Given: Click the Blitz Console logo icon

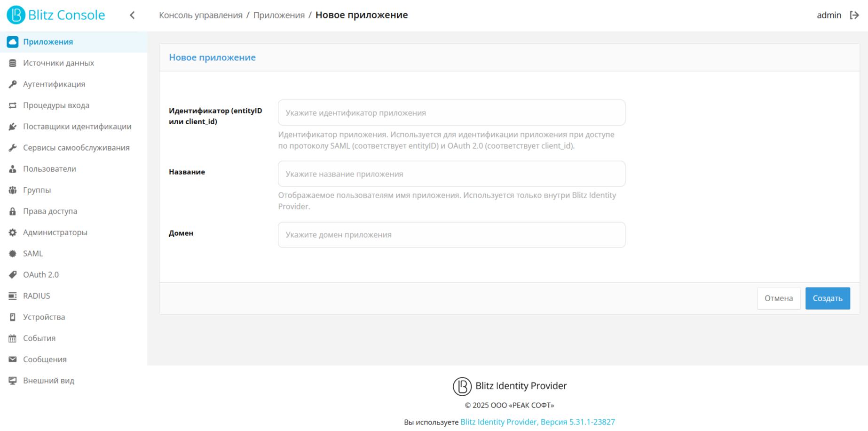Looking at the screenshot, I should [x=16, y=15].
